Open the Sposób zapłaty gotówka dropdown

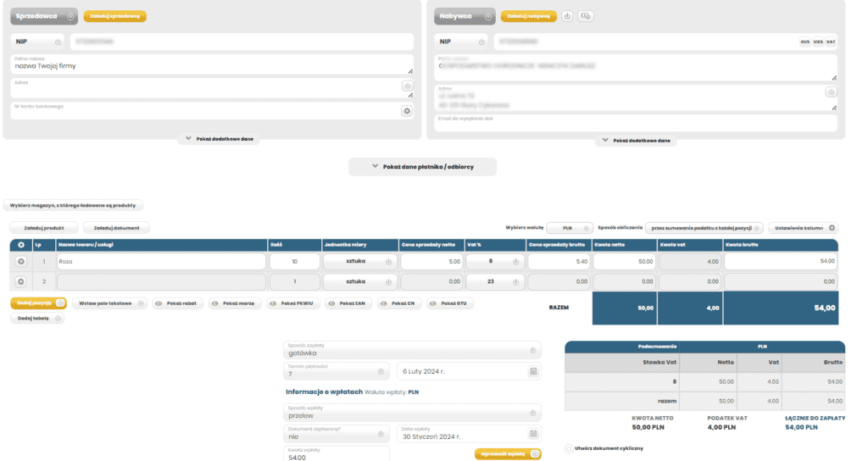pyautogui.click(x=411, y=350)
